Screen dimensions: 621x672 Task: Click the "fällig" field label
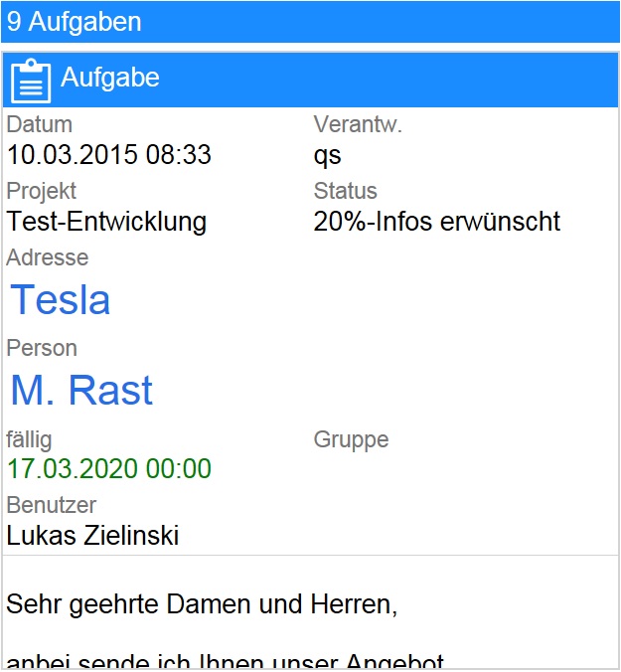[29, 439]
